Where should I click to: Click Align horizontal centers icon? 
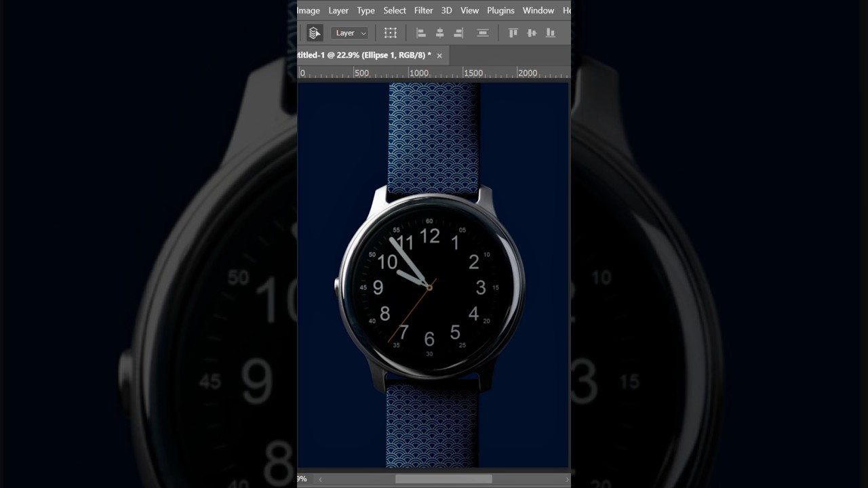(439, 33)
